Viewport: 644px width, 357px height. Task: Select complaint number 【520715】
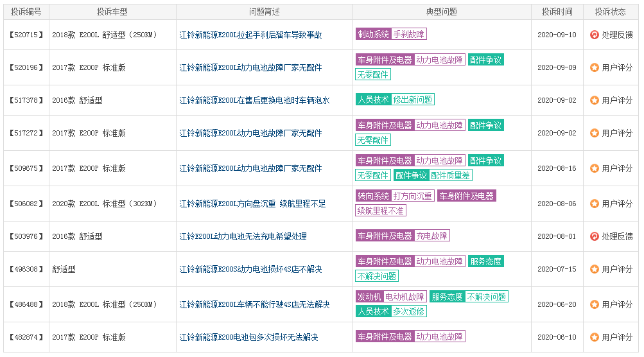coord(26,35)
